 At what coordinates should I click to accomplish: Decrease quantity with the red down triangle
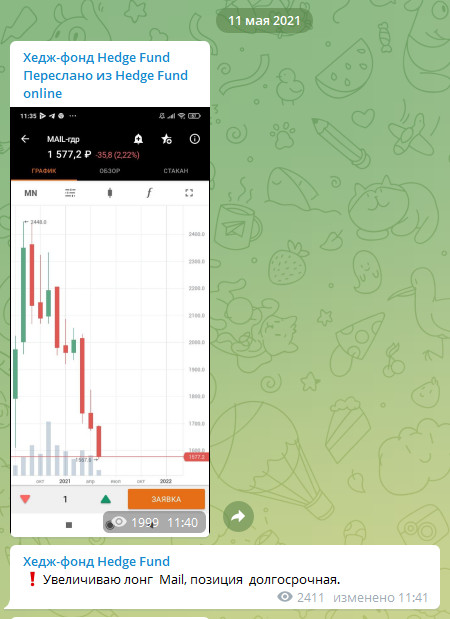(x=25, y=499)
